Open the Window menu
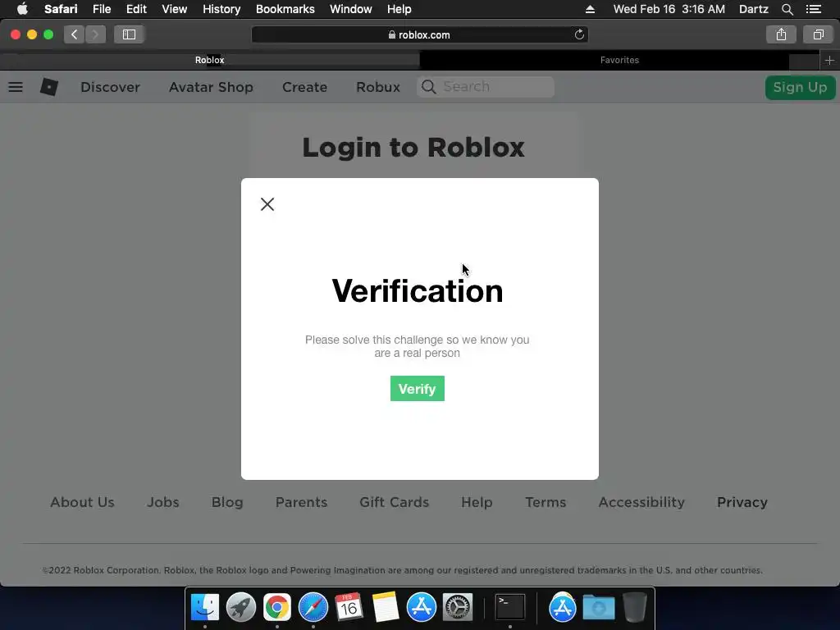The image size is (840, 630). [x=351, y=9]
